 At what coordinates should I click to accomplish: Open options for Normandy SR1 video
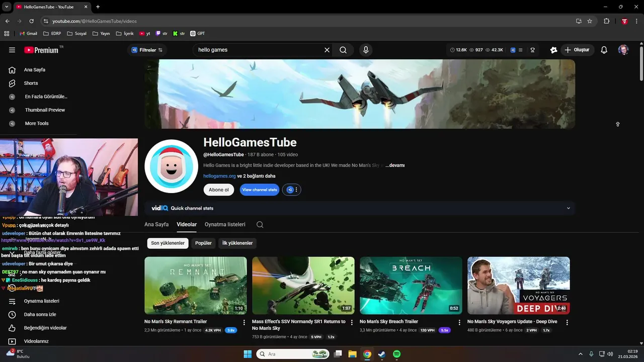(x=352, y=322)
